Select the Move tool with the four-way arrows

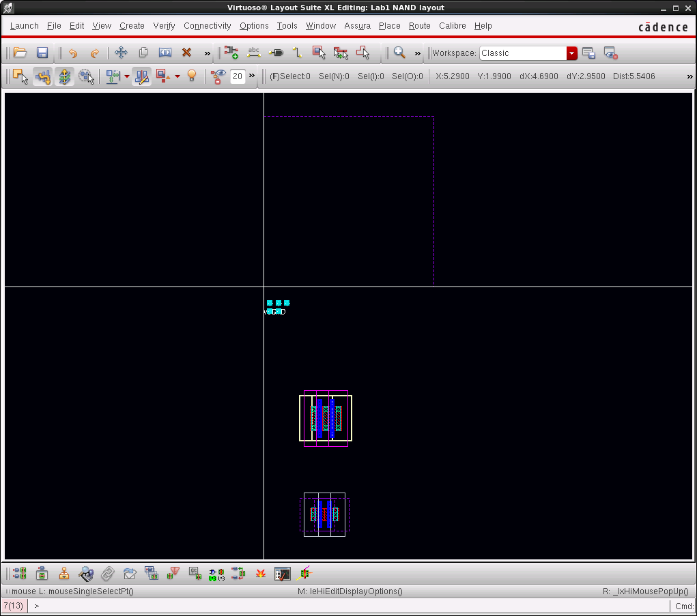click(x=121, y=53)
